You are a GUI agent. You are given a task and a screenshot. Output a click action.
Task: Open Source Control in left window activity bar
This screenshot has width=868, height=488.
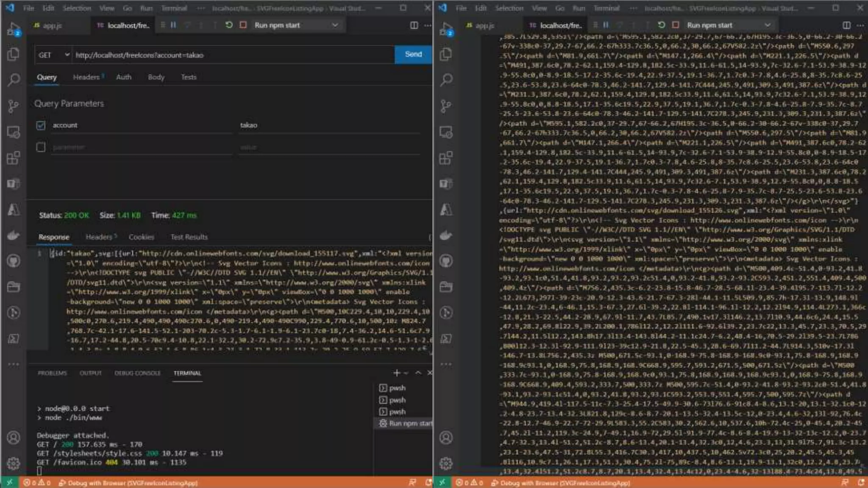click(14, 106)
